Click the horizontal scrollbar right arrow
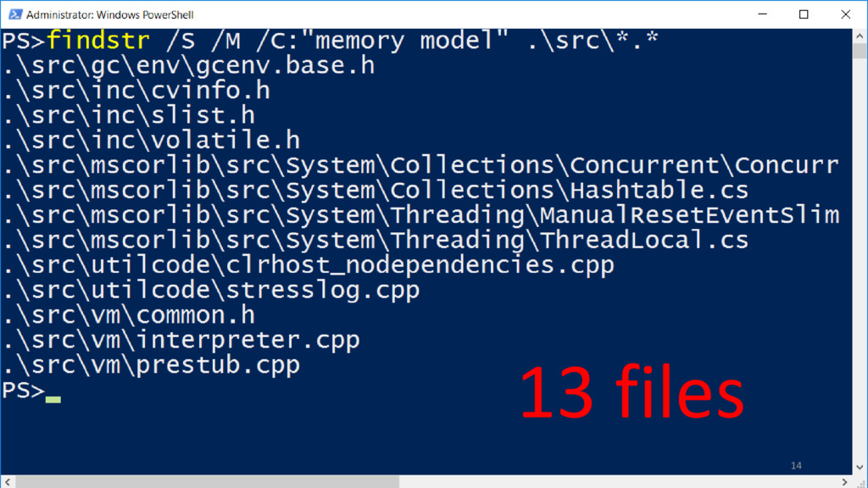 click(x=845, y=482)
